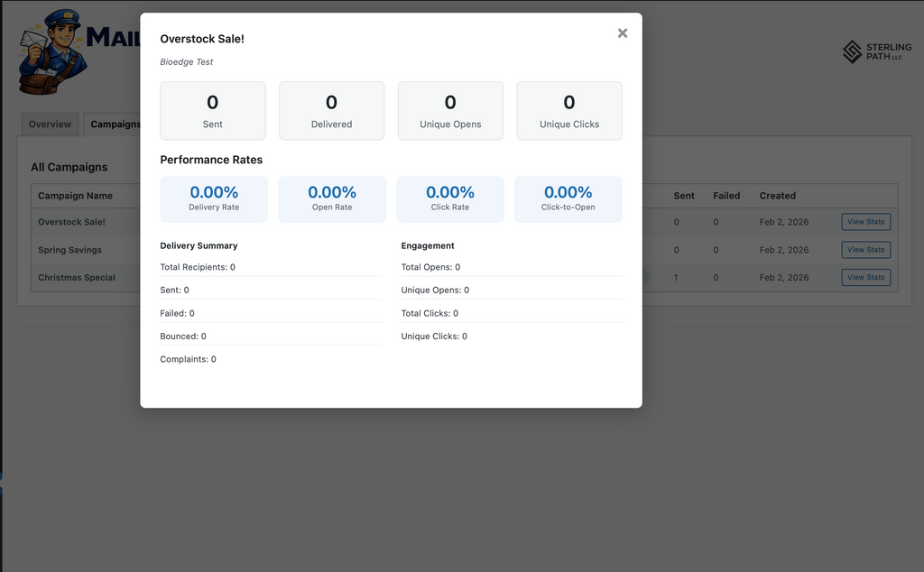Viewport: 924px width, 572px height.
Task: Select the Campaigns tab
Action: 114,125
